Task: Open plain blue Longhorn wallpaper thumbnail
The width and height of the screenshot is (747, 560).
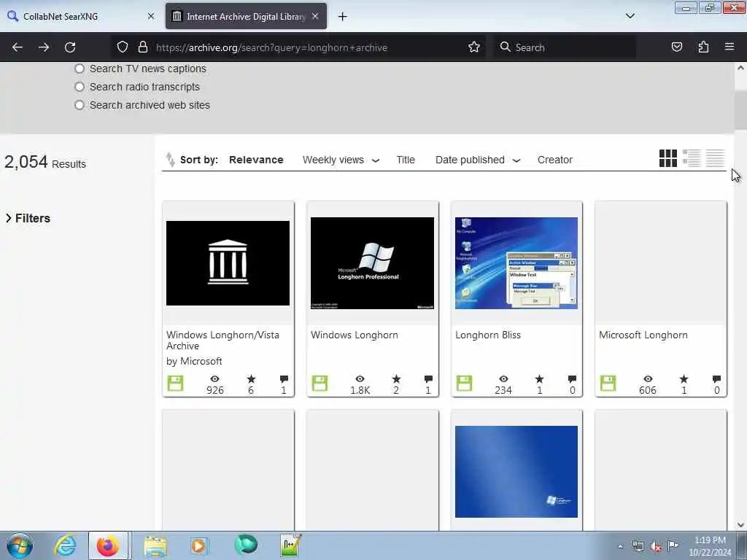Action: [x=516, y=472]
